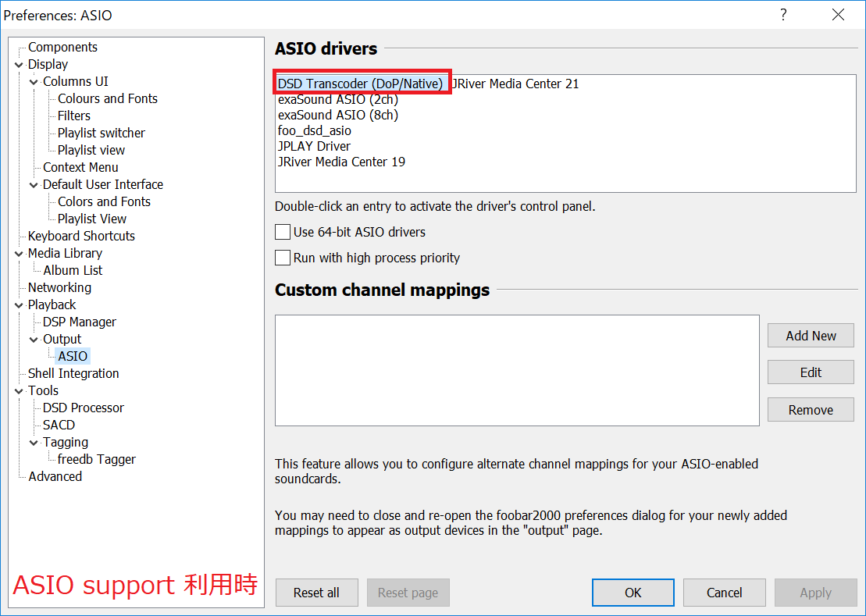Open the Networking preferences page
The height and width of the screenshot is (616, 866).
[x=59, y=287]
